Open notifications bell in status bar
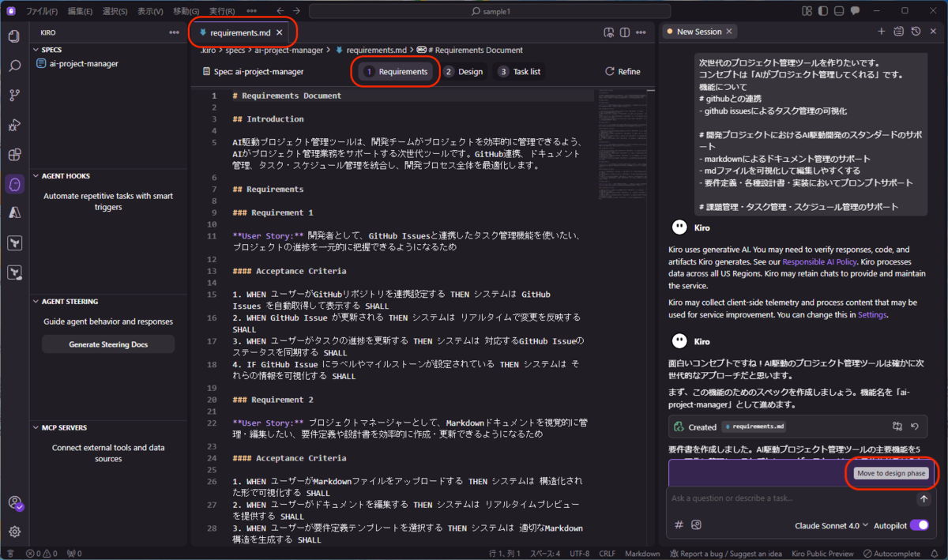Image resolution: width=948 pixels, height=560 pixels. (x=936, y=554)
